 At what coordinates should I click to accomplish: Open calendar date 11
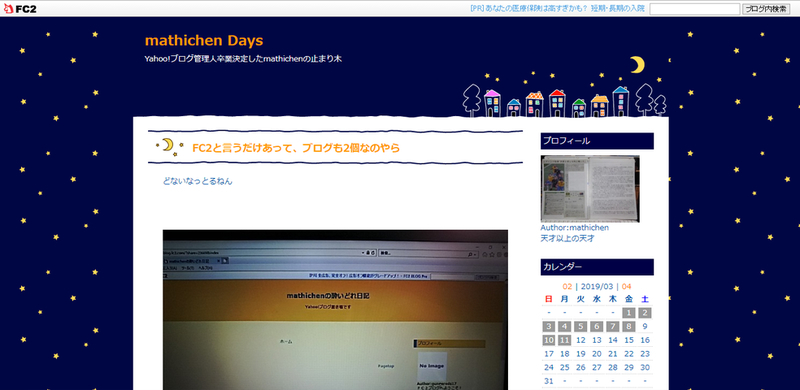point(564,340)
